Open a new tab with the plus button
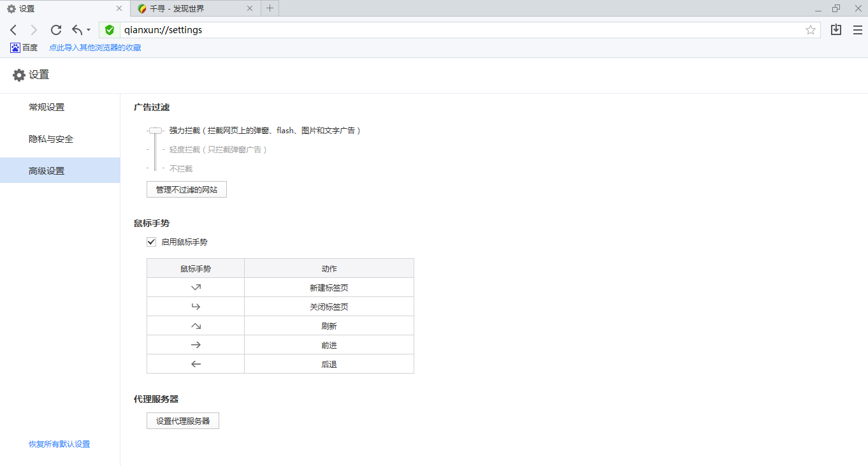This screenshot has height=466, width=868. coord(270,8)
